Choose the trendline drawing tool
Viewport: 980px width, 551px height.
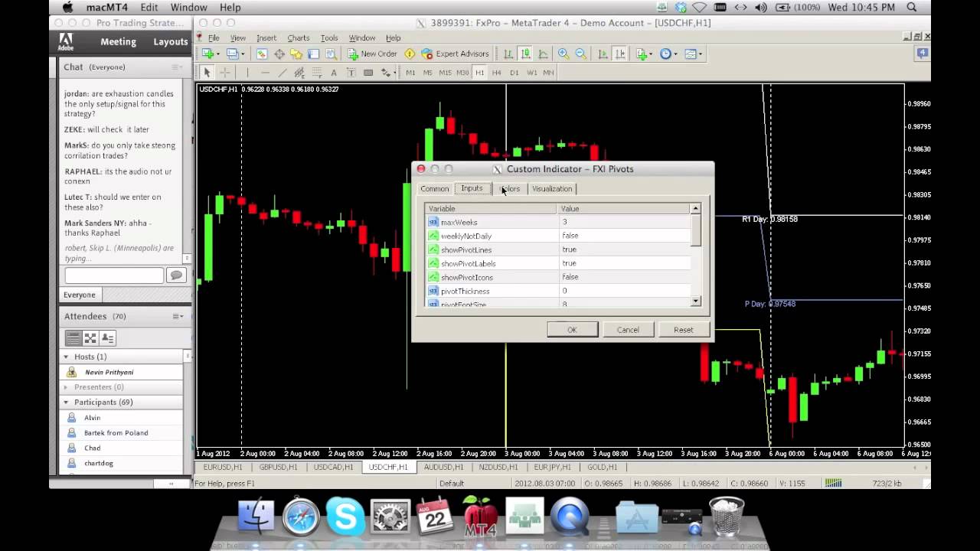283,73
